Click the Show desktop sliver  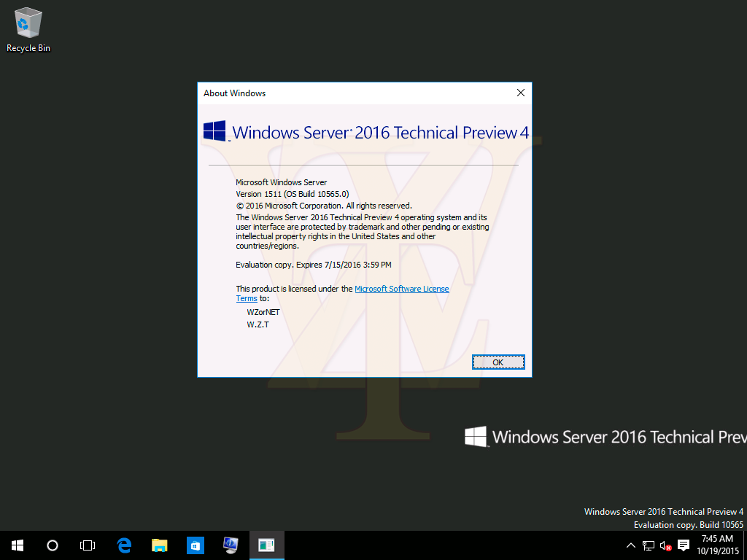(x=745, y=545)
